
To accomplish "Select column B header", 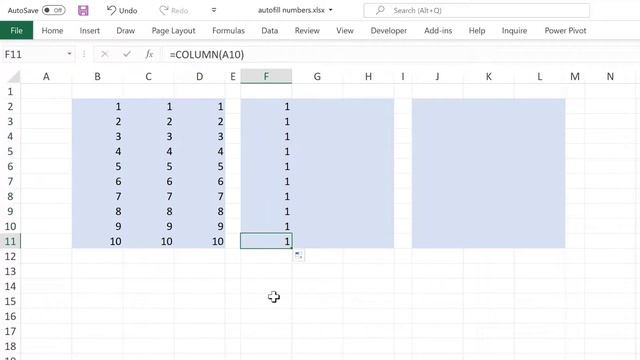I will click(x=97, y=76).
